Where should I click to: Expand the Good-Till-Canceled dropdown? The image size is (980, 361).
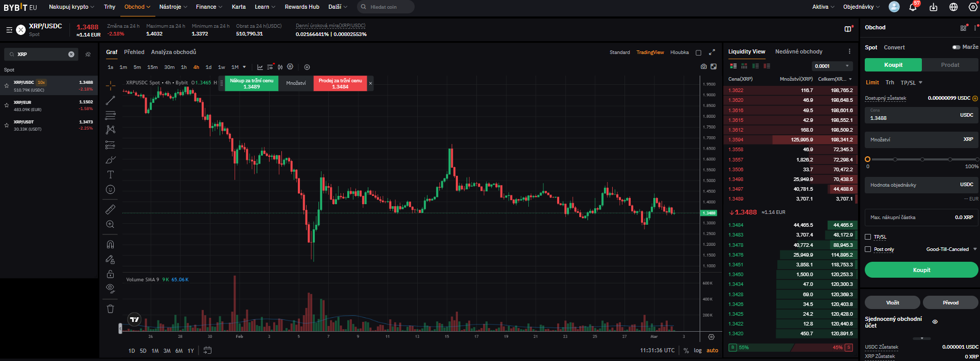click(951, 249)
